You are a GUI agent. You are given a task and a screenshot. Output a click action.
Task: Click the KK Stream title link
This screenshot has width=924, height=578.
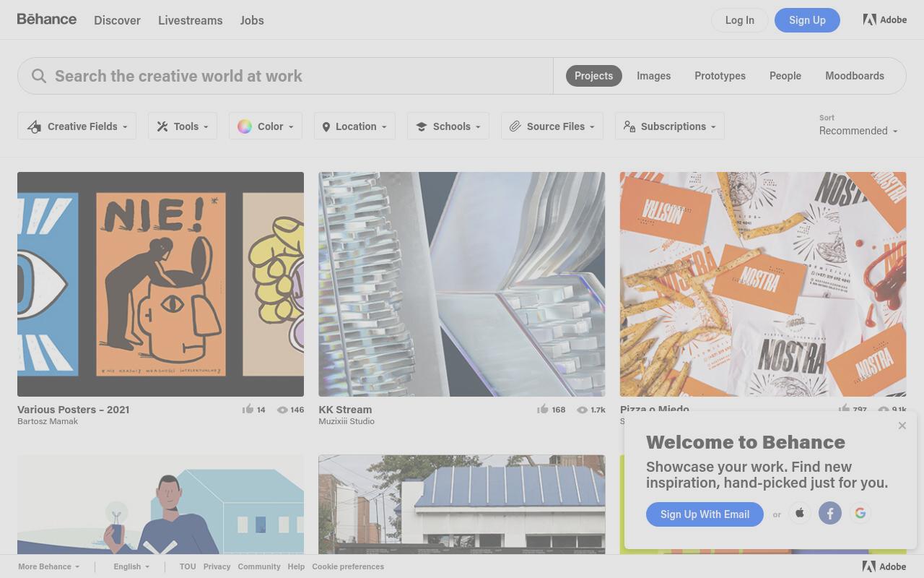(x=345, y=410)
